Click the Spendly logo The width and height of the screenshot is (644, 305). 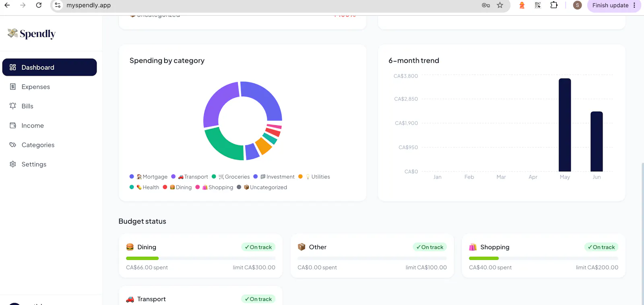click(x=31, y=34)
